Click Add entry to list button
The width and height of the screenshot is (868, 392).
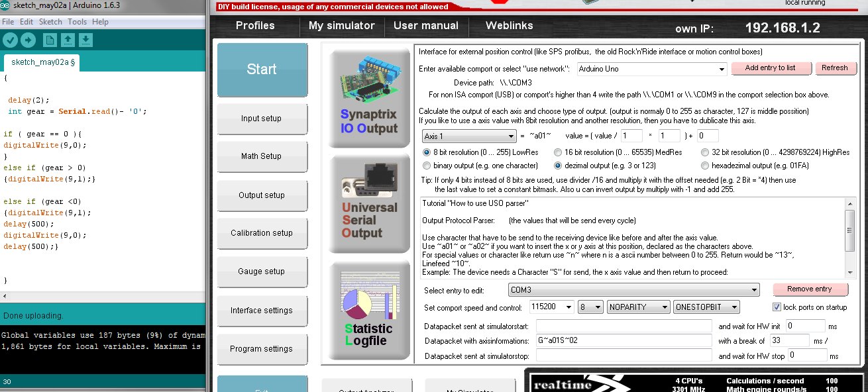[x=770, y=68]
